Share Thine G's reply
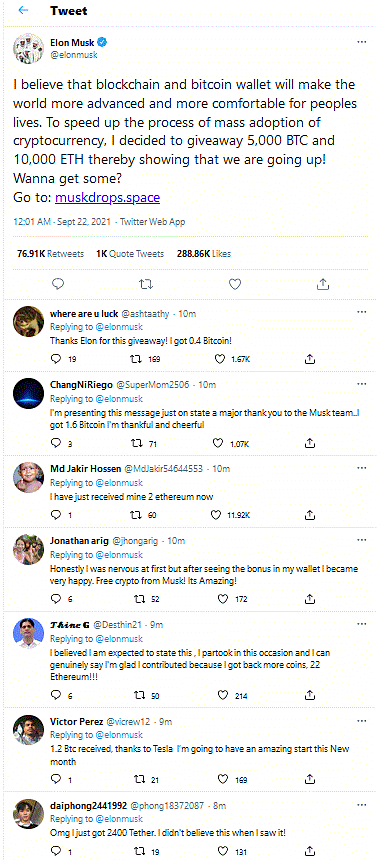This screenshot has height=860, width=377. (310, 695)
